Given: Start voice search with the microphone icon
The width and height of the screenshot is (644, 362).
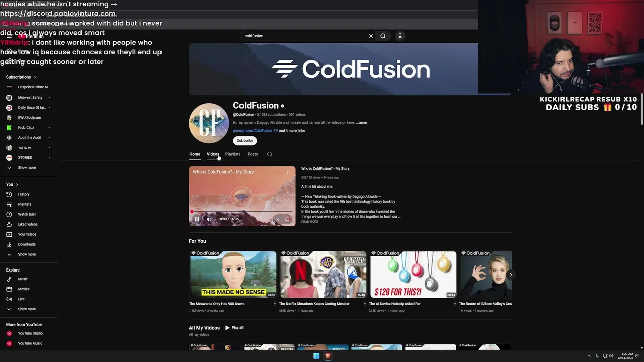Looking at the screenshot, I should [400, 36].
